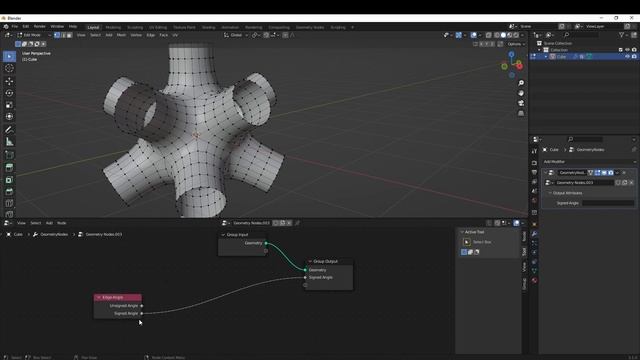
Task: Collapse the Active Tool panel
Action: pos(462,232)
